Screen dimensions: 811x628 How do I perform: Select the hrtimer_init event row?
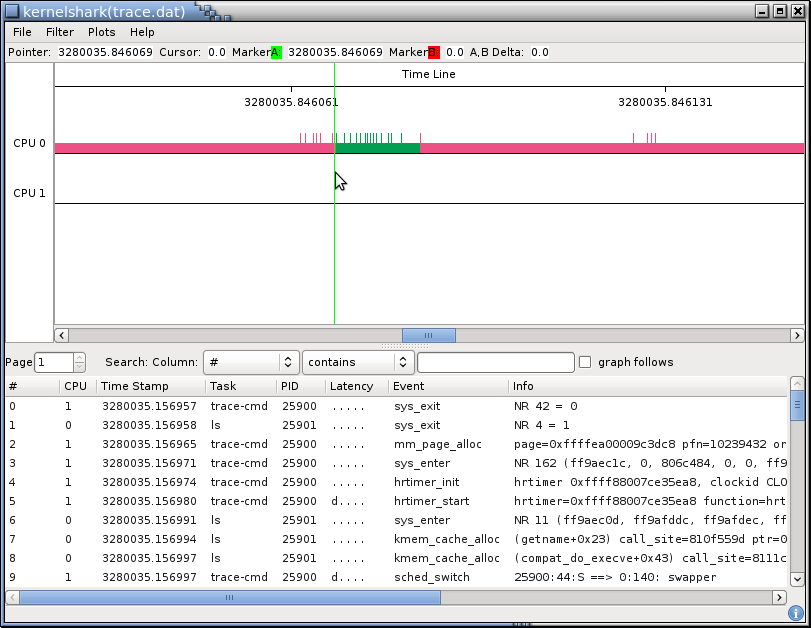coord(397,482)
